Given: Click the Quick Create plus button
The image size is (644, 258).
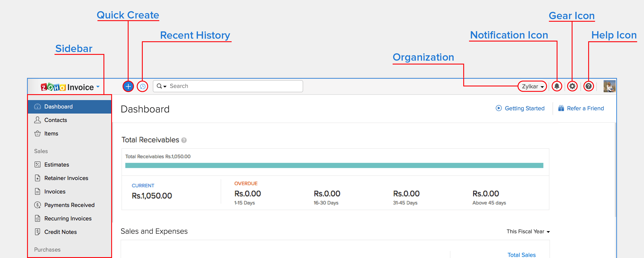Looking at the screenshot, I should click(128, 86).
